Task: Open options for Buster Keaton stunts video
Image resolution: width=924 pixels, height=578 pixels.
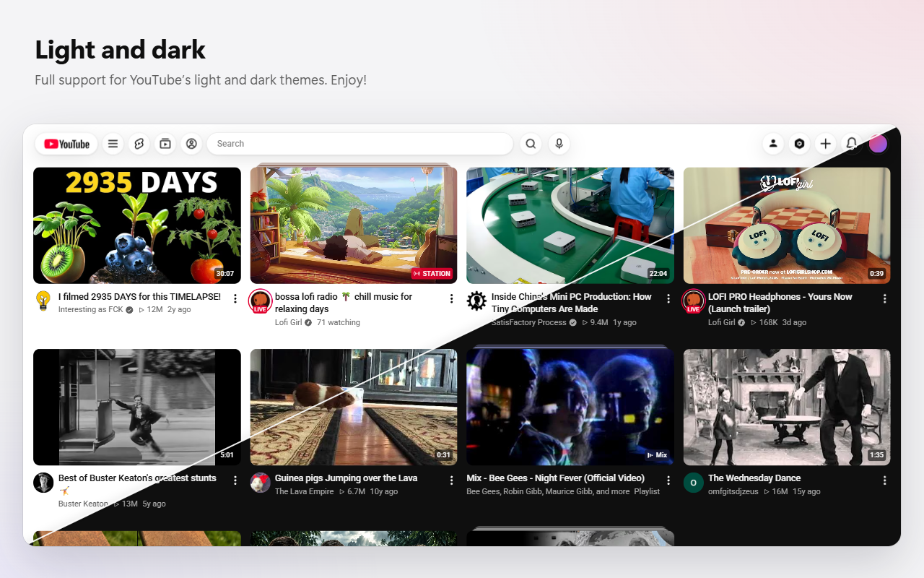Action: coord(235,480)
